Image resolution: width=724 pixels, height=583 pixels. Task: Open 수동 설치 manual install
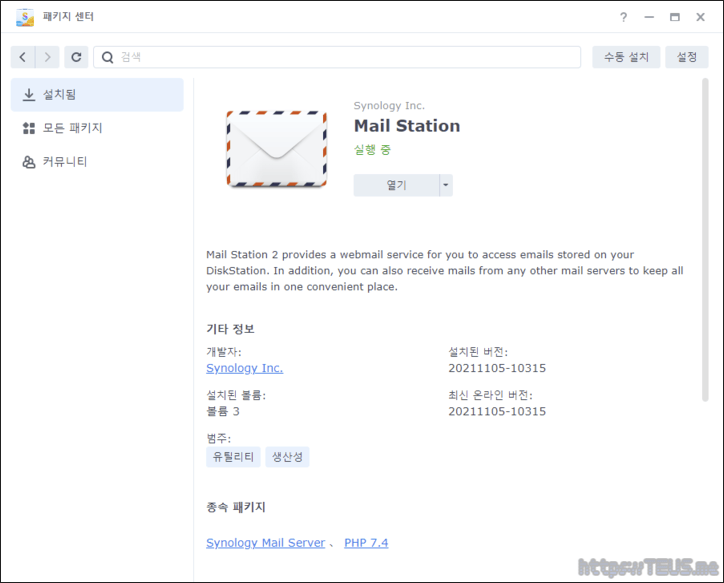tap(626, 57)
